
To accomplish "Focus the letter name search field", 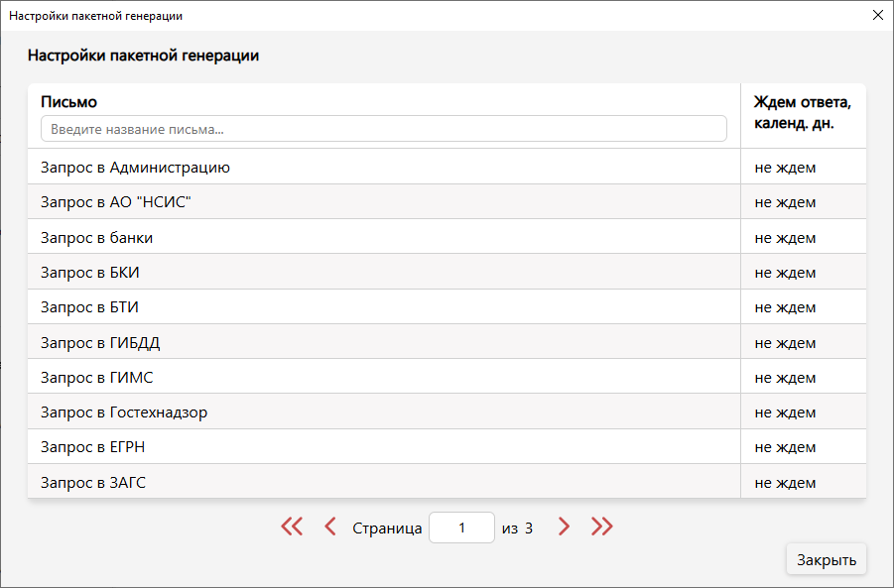I will (383, 129).
